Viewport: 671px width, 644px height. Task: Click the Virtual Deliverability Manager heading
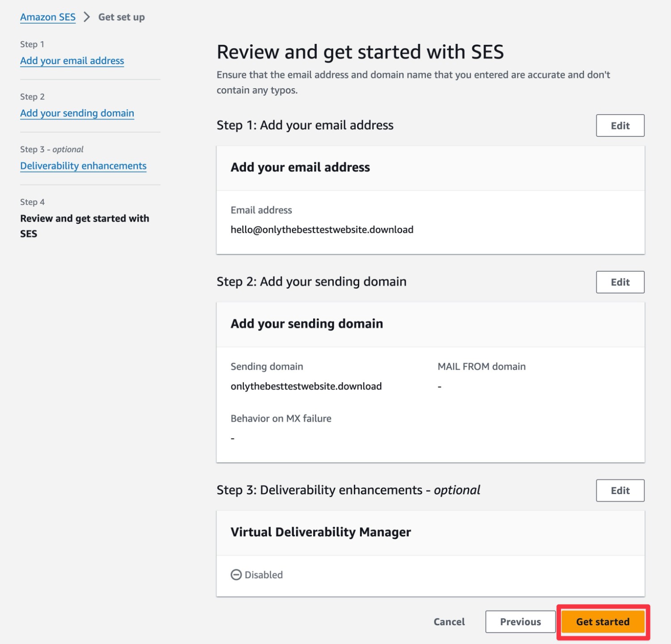(321, 532)
